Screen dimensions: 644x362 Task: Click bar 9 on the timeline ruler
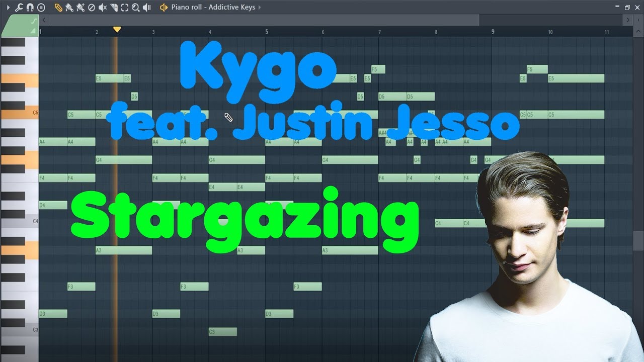point(493,32)
